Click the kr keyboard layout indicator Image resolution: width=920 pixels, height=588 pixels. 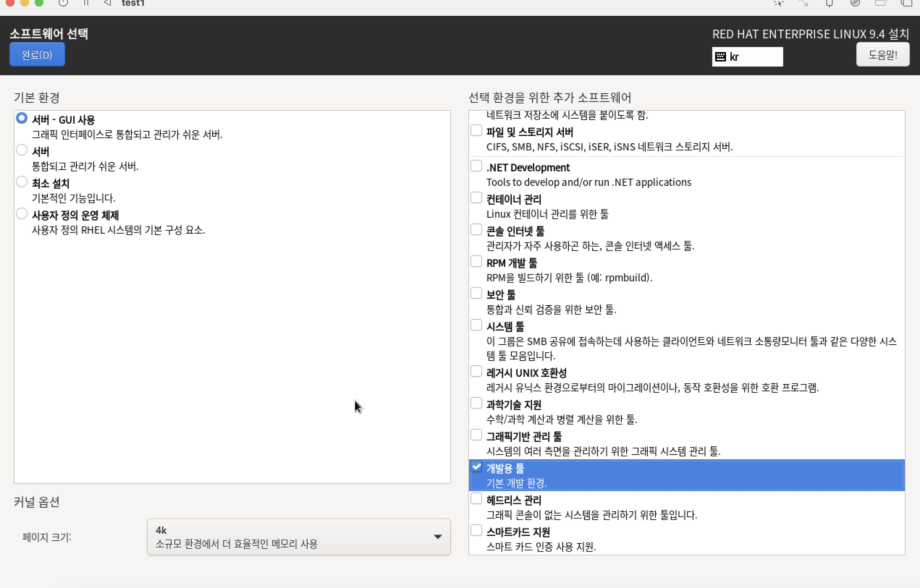[747, 57]
